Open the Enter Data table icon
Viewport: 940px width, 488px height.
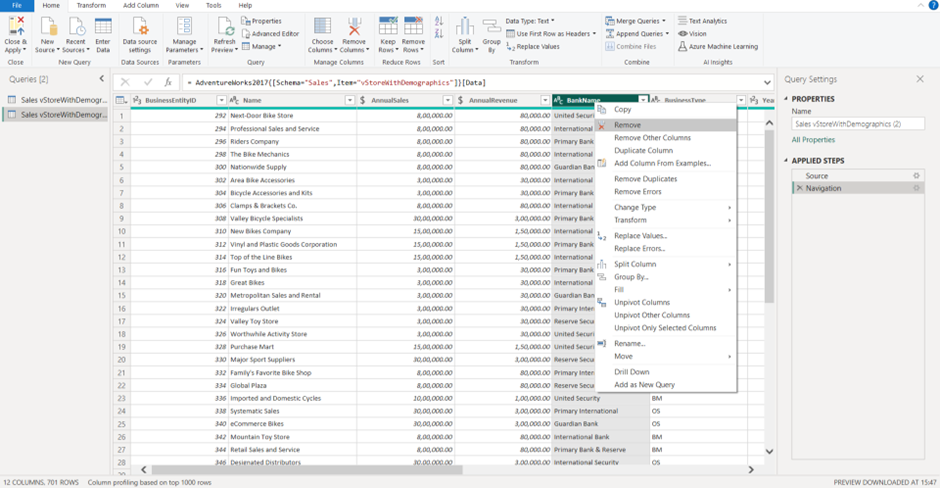point(103,28)
